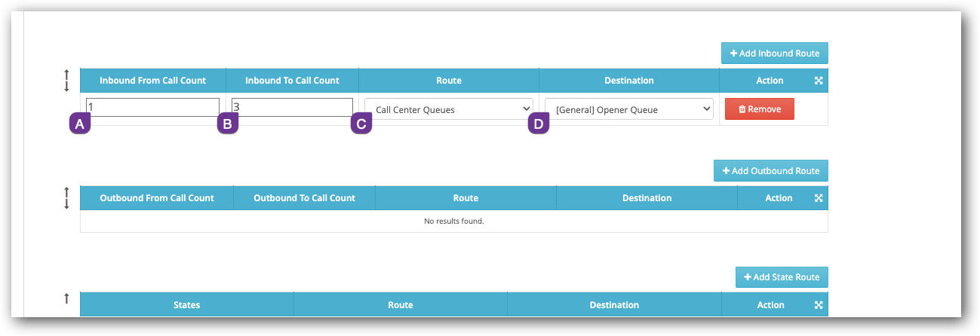The width and height of the screenshot is (980, 336).
Task: Click the reorder arrows beside the inbound table
Action: click(x=66, y=81)
